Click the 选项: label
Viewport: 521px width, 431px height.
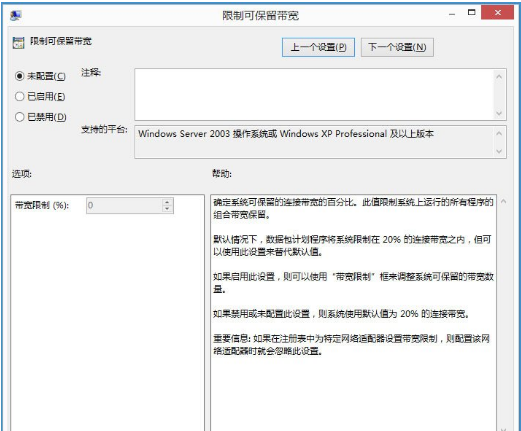pyautogui.click(x=22, y=174)
